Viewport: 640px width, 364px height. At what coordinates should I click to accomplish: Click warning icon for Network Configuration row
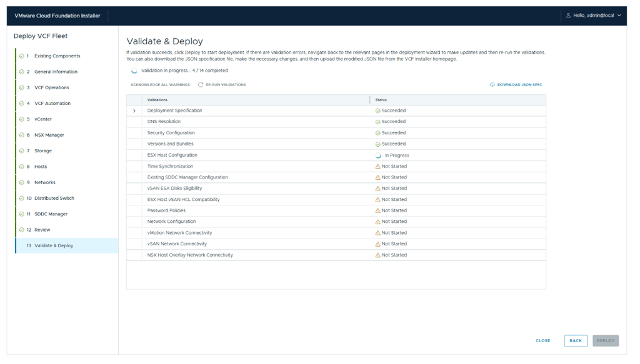point(377,222)
